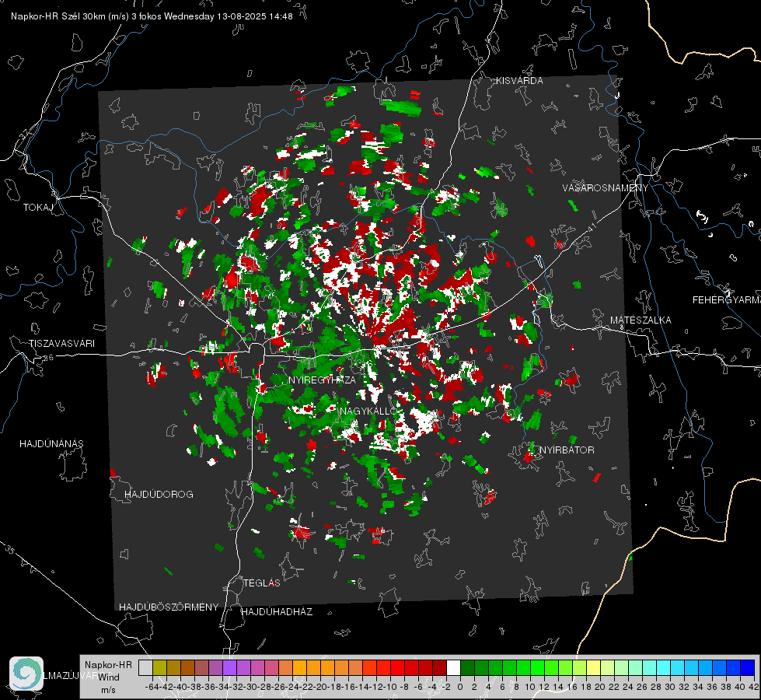Click the radar title text with timestamp
Image resolution: width=761 pixels, height=700 pixels.
pos(152,16)
